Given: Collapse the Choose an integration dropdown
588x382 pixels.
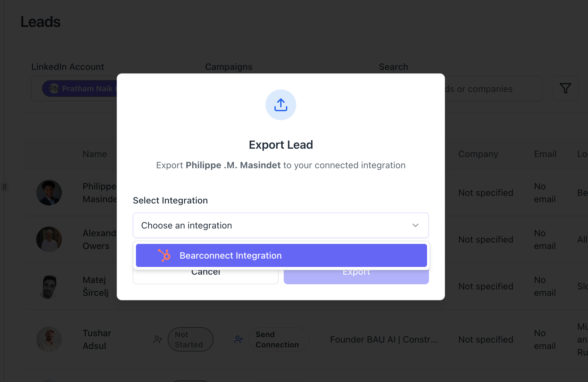Looking at the screenshot, I should pyautogui.click(x=280, y=225).
